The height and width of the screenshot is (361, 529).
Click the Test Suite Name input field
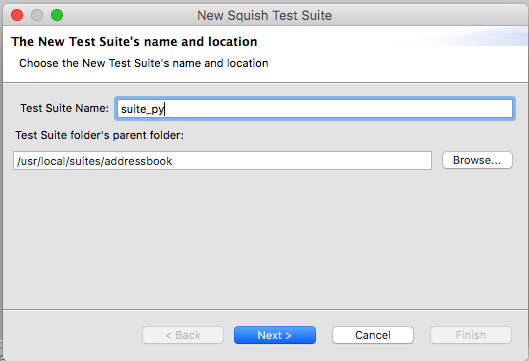tap(315, 109)
